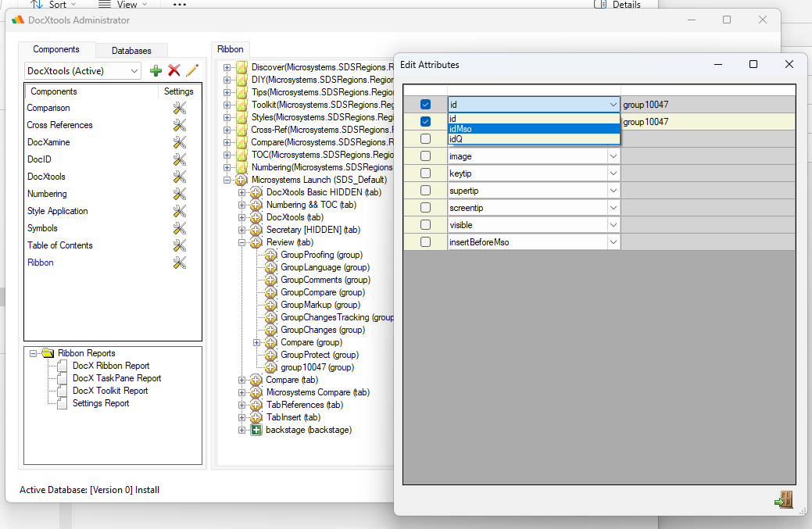Open settings tools icon for DocXtools component
This screenshot has height=529, width=812.
(180, 177)
